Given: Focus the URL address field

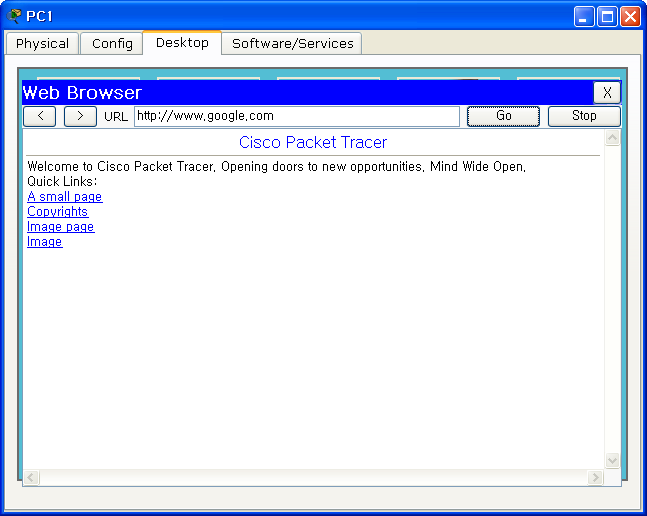Looking at the screenshot, I should click(x=297, y=116).
